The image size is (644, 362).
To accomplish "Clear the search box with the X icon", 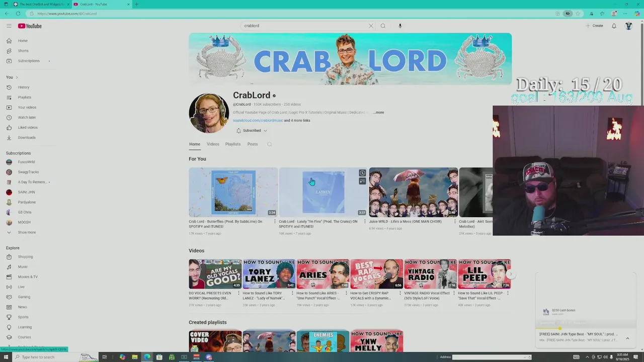I will [x=371, y=26].
